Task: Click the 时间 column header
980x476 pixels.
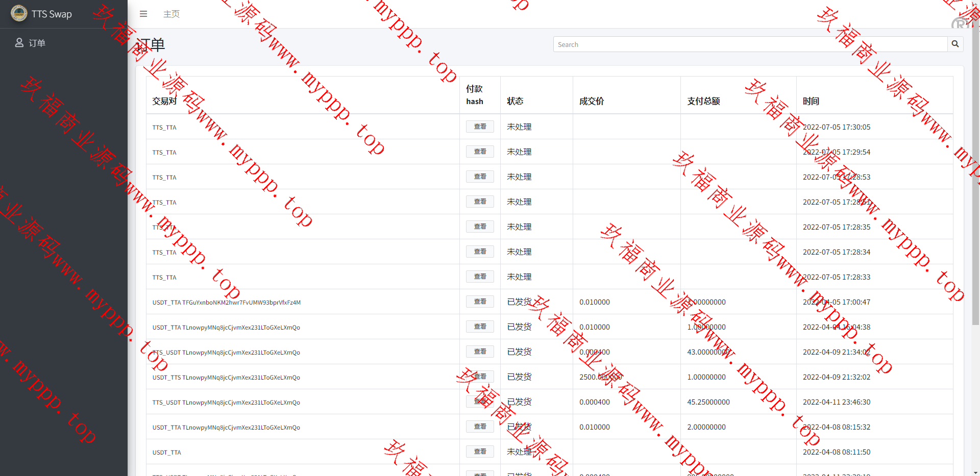Action: (811, 101)
